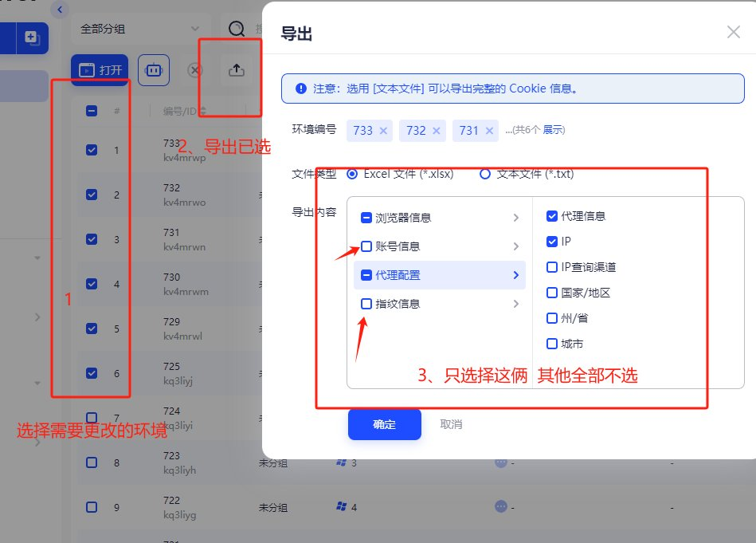Close the 导出 dialog with X
756x543 pixels.
[734, 33]
